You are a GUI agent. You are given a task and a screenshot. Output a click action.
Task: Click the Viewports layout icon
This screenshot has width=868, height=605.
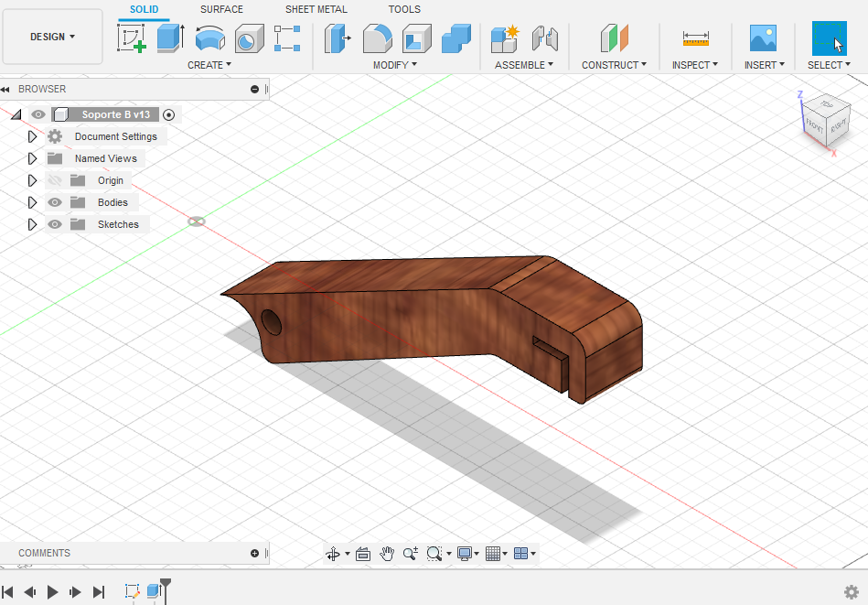coord(521,554)
